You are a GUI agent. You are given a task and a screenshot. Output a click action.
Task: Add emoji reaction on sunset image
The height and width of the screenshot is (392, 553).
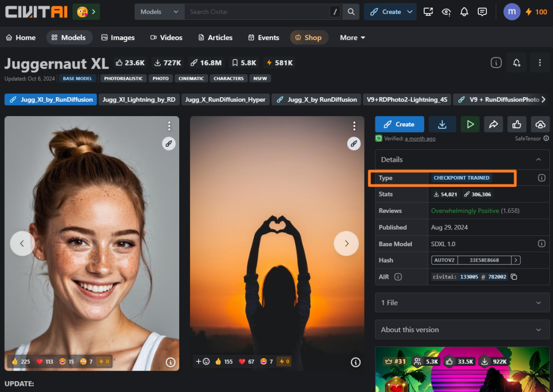(203, 361)
